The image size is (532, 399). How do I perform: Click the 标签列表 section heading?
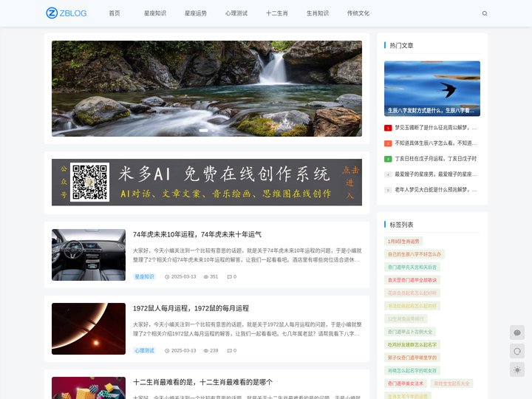tap(401, 225)
